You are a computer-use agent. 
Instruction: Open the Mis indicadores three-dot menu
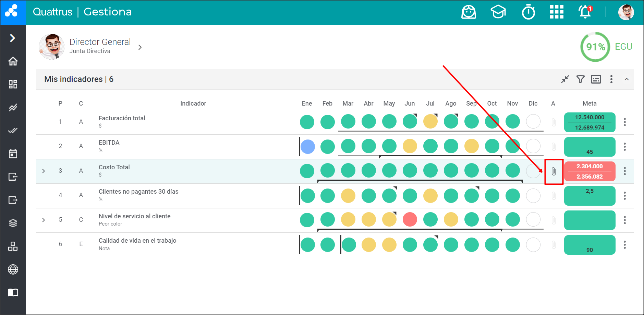point(611,80)
